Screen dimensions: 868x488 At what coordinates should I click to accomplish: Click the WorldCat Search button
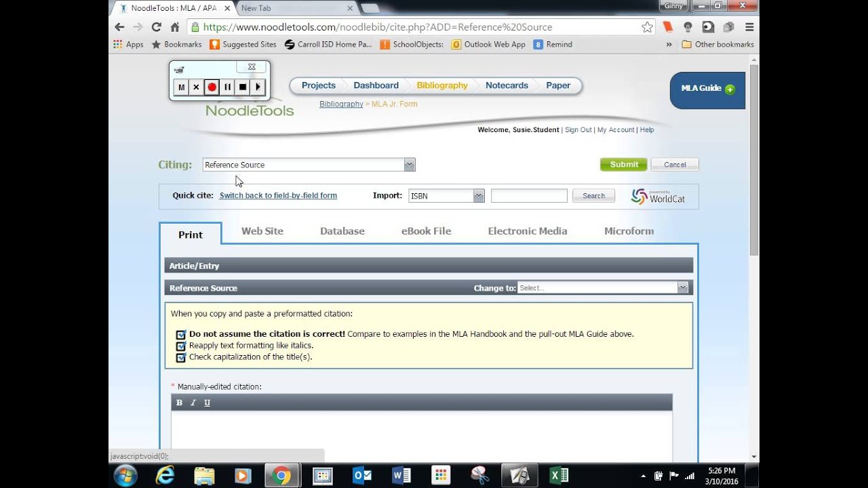point(593,196)
